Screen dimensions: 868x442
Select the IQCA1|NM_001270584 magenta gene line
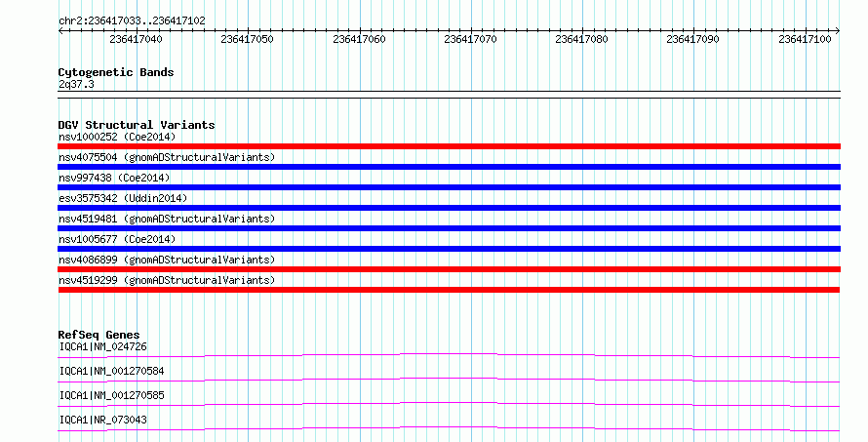(x=449, y=380)
